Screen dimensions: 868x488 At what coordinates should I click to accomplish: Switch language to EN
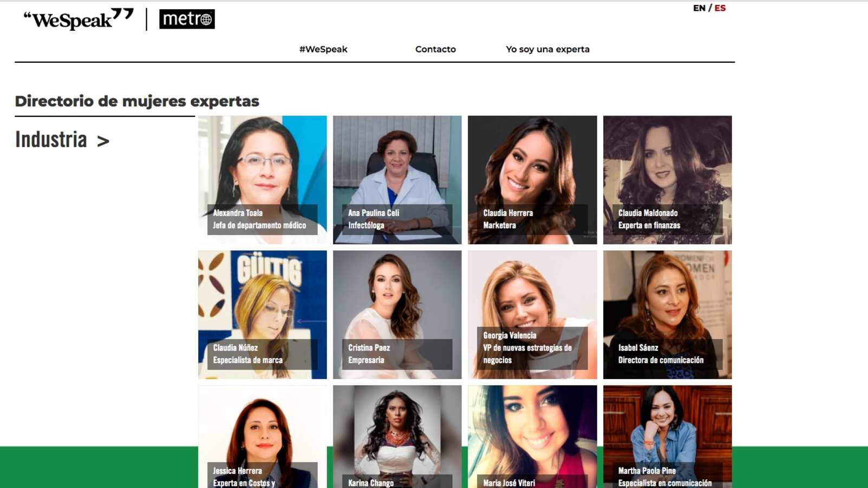699,8
